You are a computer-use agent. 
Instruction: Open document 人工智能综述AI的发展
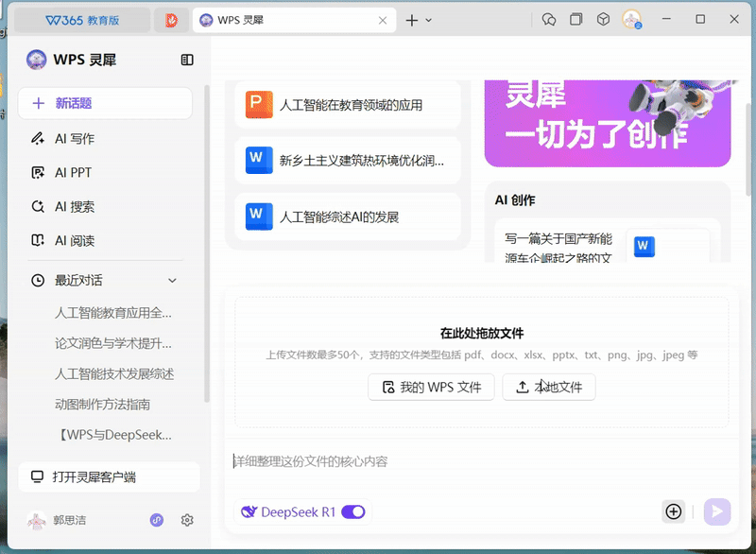348,216
